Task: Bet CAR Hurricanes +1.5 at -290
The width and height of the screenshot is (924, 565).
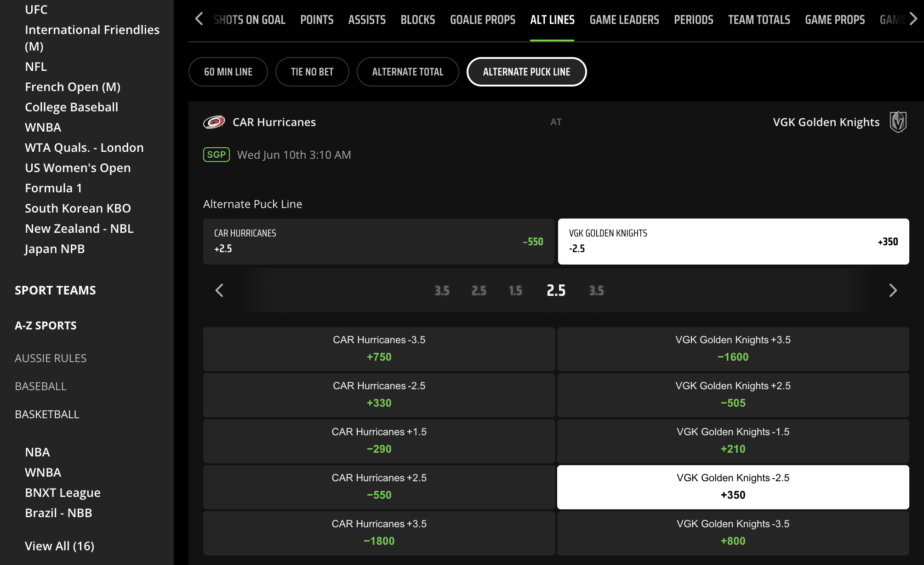Action: click(x=379, y=441)
